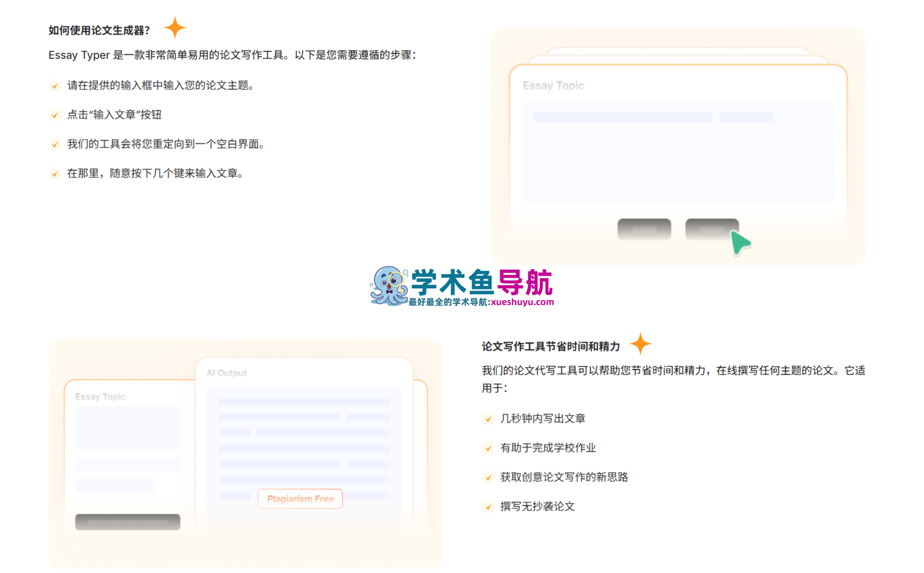
Task: Click the checkmark beside "获取创意论文写作的新思路"
Action: pyautogui.click(x=488, y=478)
